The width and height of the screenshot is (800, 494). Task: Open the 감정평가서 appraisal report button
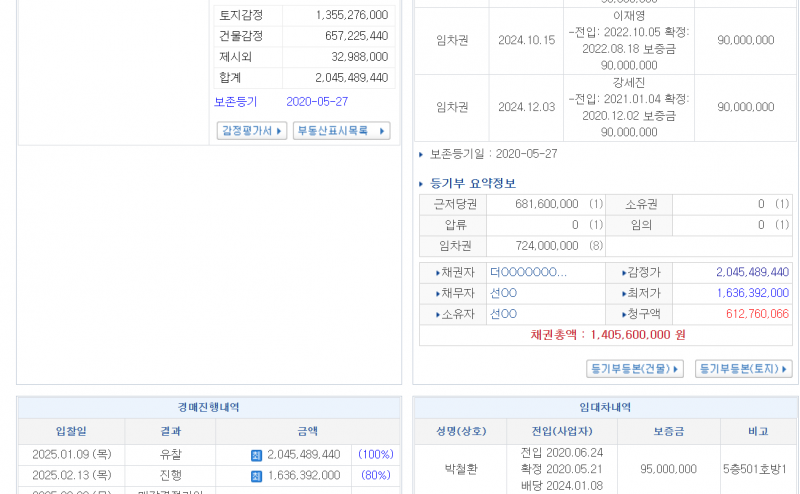pyautogui.click(x=252, y=131)
